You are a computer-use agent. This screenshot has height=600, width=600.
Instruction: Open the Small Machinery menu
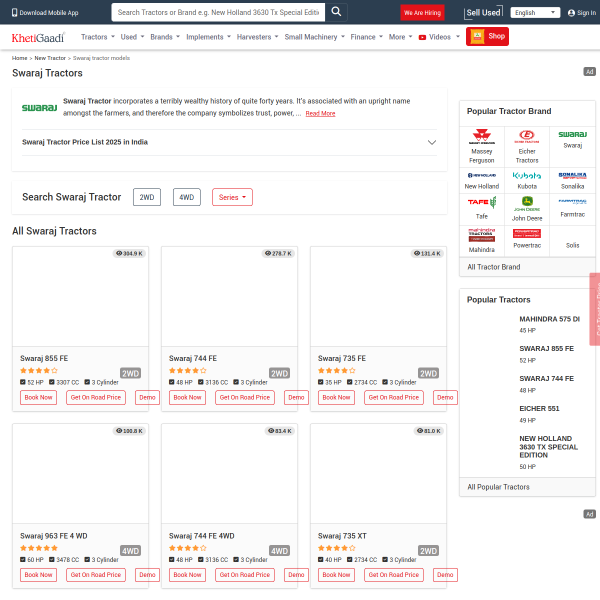[x=315, y=37]
